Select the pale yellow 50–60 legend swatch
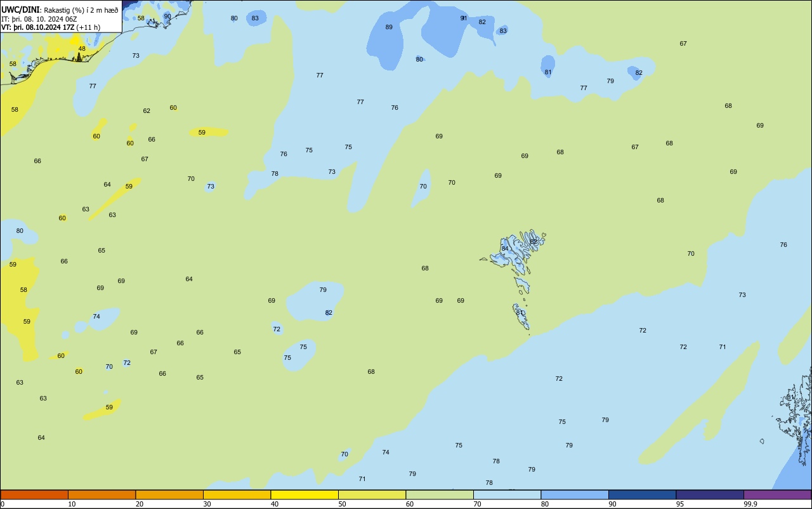 [372, 494]
